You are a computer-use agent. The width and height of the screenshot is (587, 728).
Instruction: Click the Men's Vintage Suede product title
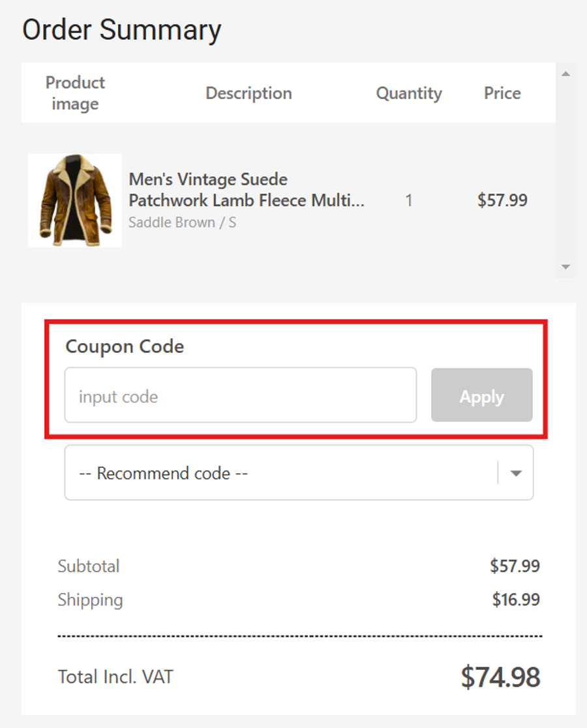(246, 190)
